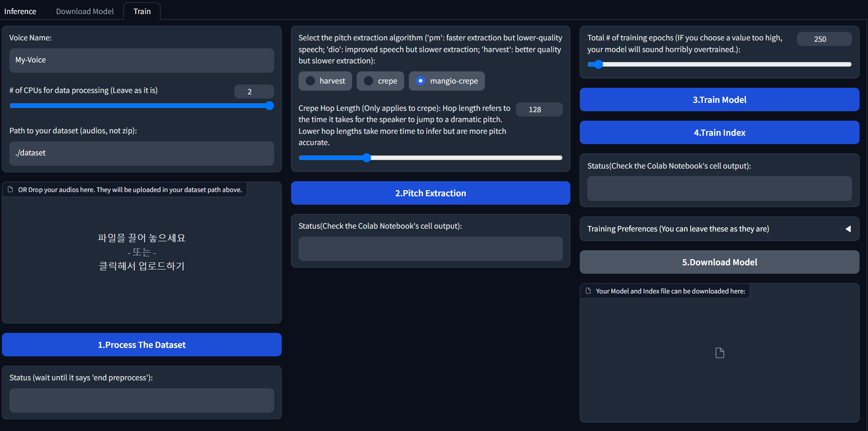Click the '클릭해서 업로드하기' upload text
Viewport: 868px width, 431px height.
(x=142, y=266)
